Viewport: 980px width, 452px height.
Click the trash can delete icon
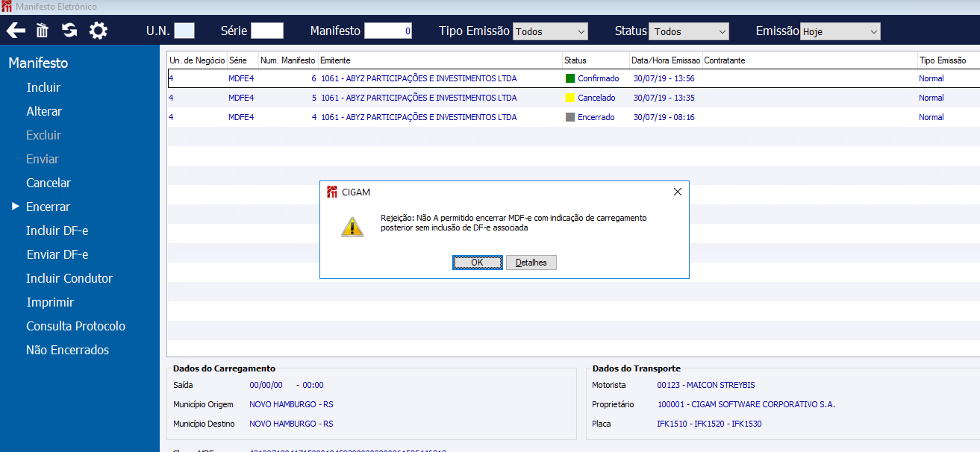(x=43, y=31)
